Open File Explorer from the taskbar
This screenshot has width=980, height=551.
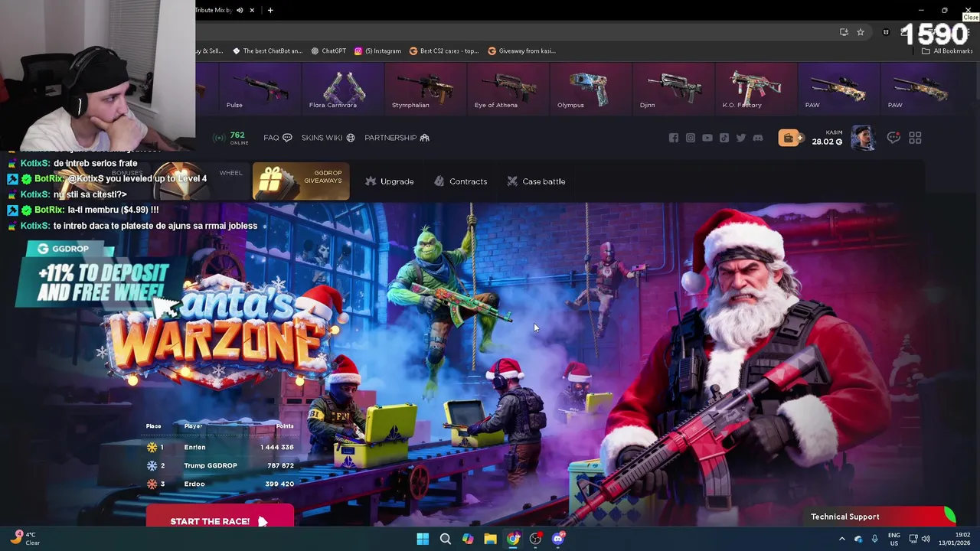[x=490, y=539]
